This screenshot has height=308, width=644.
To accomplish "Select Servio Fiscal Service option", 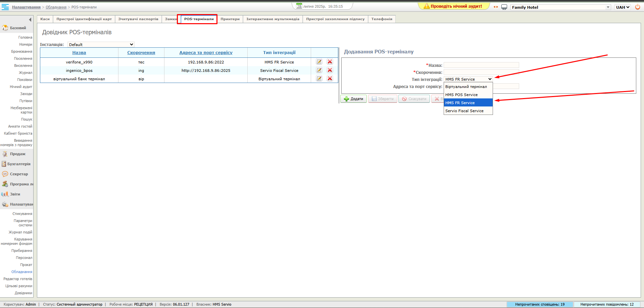I will click(x=464, y=111).
